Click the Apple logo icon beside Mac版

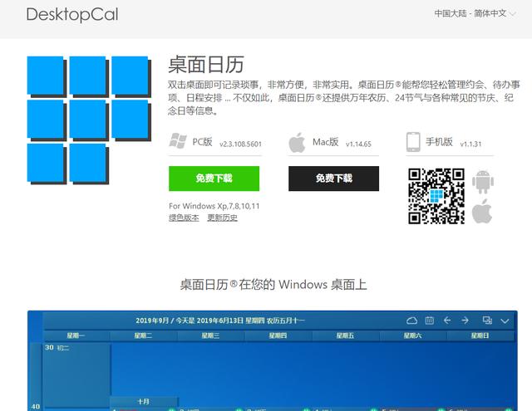pos(297,142)
